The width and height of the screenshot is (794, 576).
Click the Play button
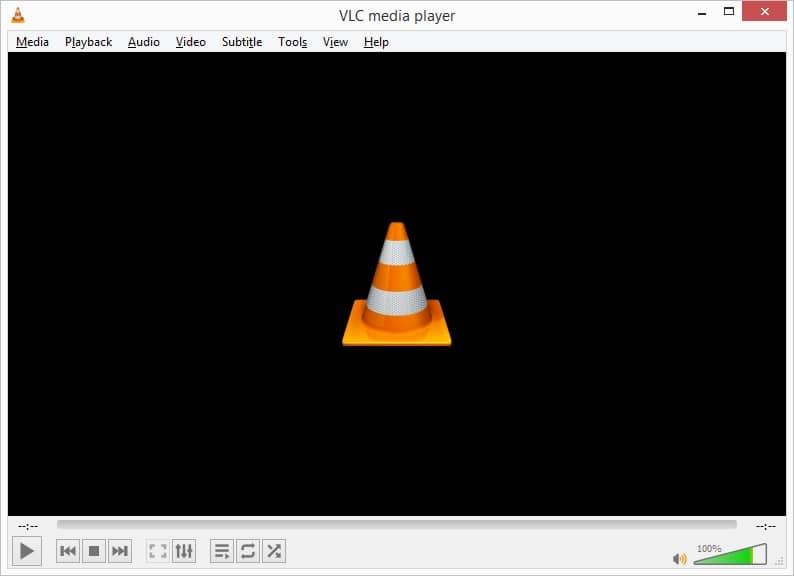27,551
